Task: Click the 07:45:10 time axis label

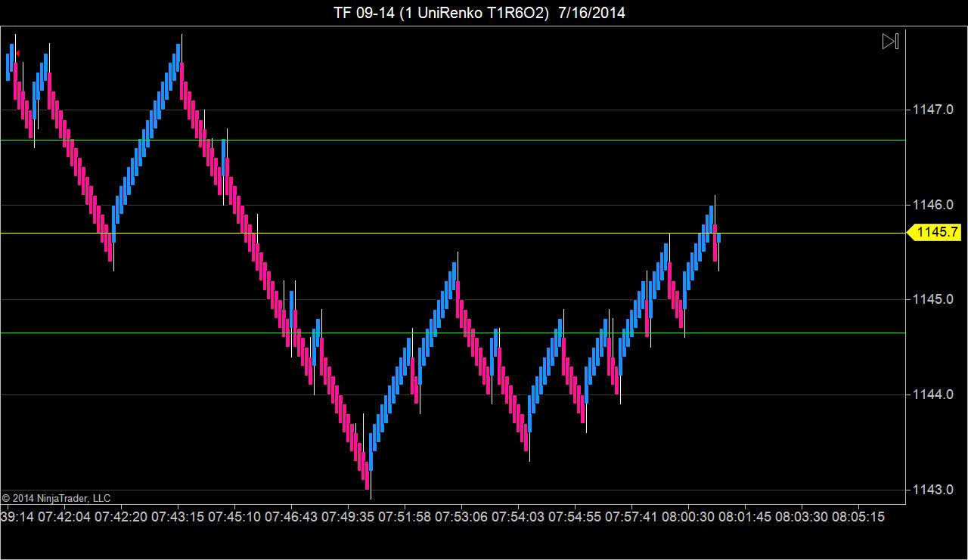Action: (x=234, y=517)
